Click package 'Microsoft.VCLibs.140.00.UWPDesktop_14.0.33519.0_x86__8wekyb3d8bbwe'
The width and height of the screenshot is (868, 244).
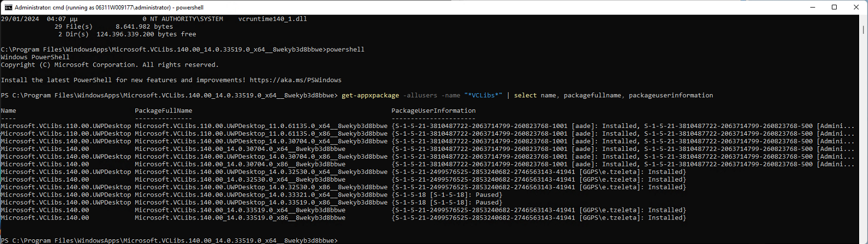(x=261, y=202)
